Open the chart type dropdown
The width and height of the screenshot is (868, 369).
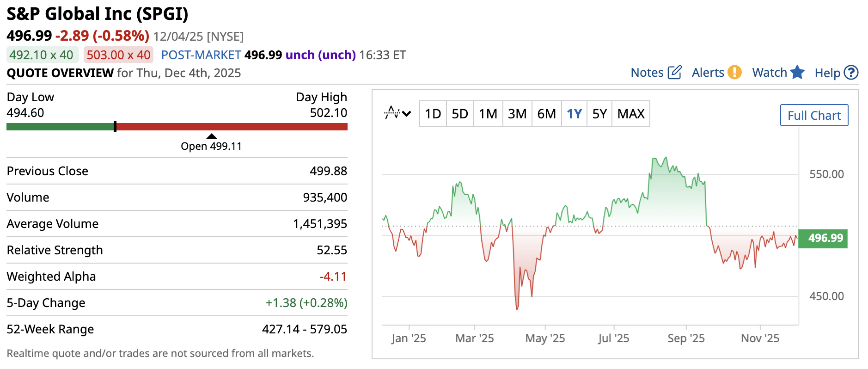coord(397,113)
